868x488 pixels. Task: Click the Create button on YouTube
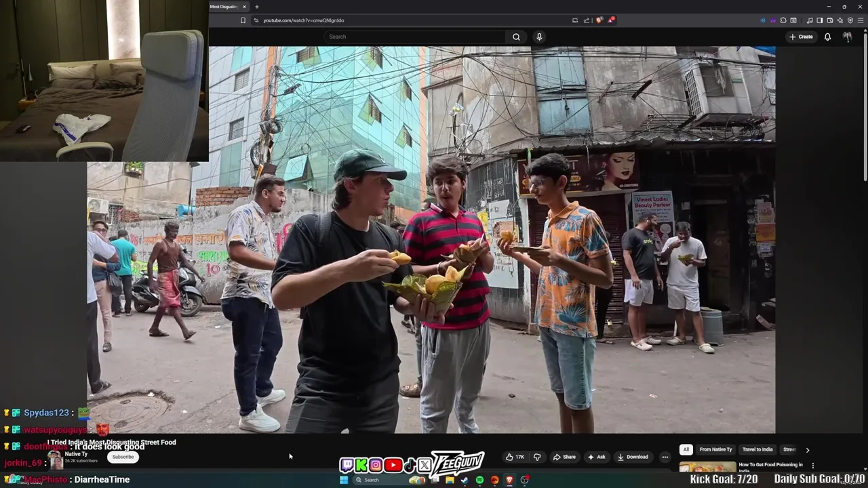801,37
